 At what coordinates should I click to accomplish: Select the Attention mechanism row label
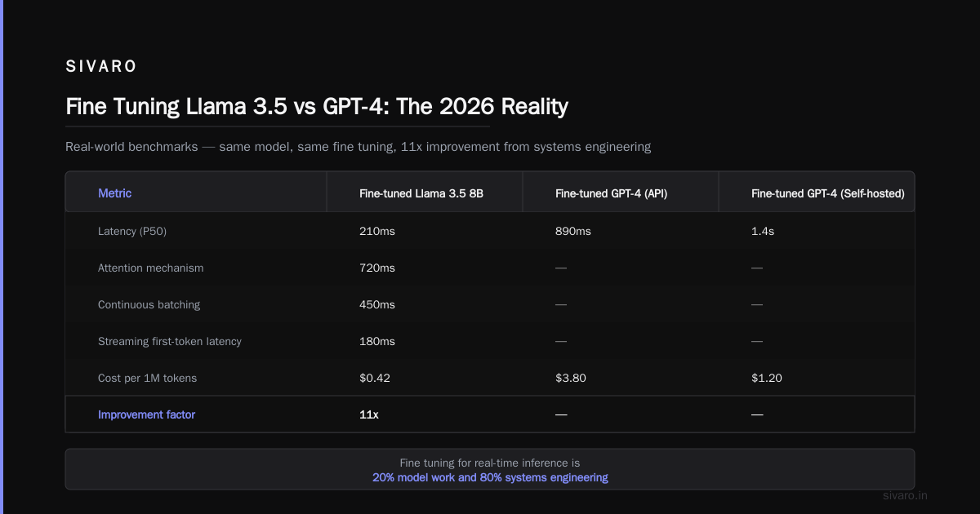click(x=151, y=268)
